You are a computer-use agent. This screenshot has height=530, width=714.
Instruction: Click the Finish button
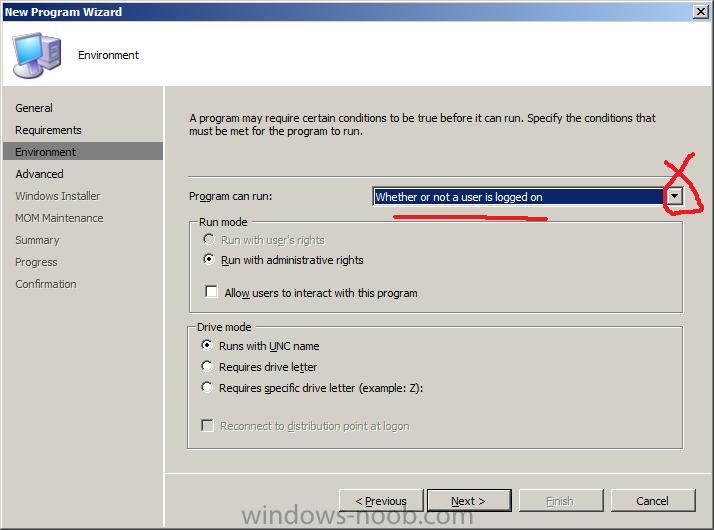561,501
